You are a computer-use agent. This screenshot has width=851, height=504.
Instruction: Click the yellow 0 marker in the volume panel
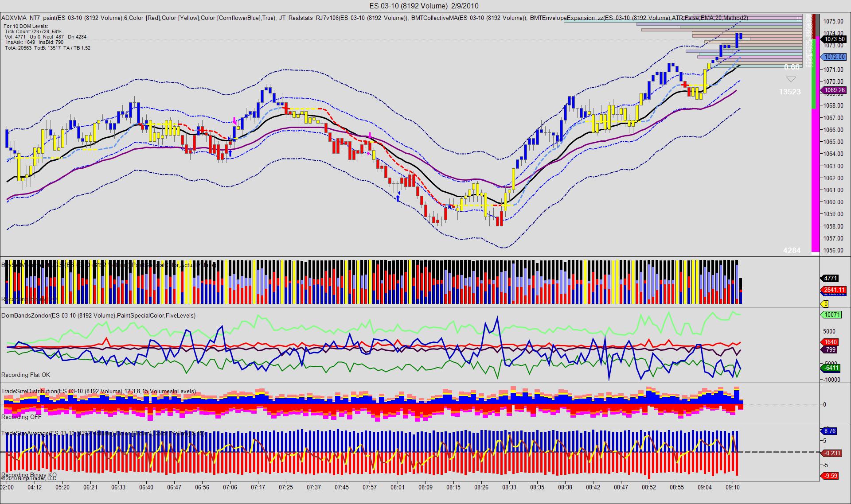point(825,304)
